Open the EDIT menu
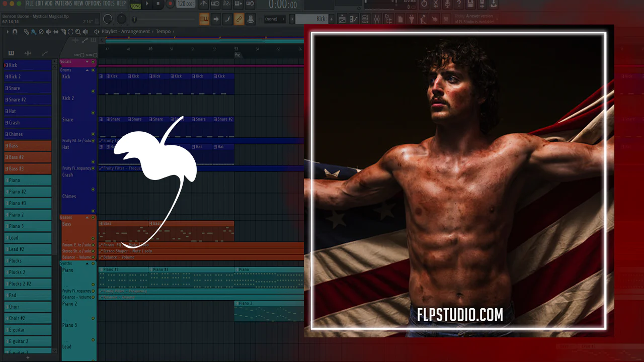 [x=39, y=4]
